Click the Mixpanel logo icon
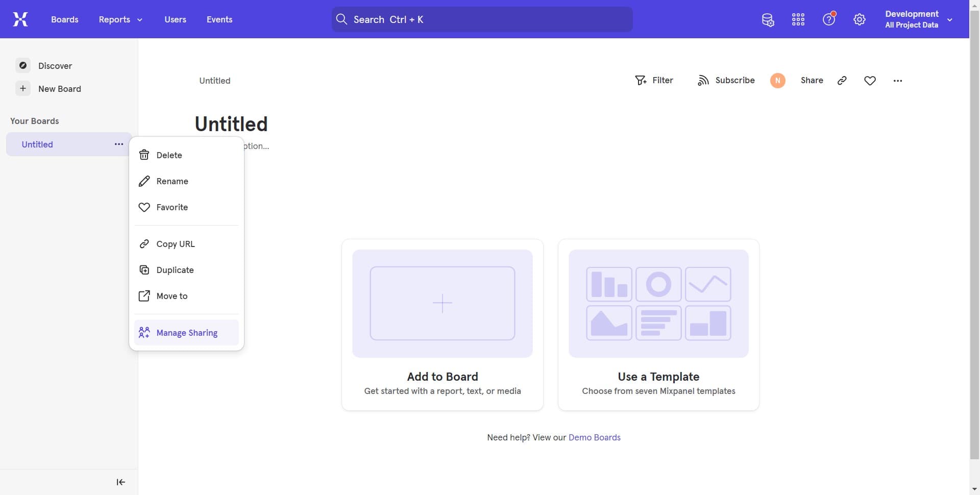Screen dimensions: 980x495 tap(20, 19)
